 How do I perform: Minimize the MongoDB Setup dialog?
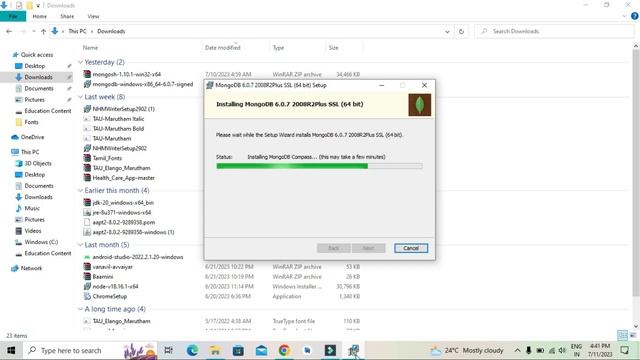tap(382, 85)
